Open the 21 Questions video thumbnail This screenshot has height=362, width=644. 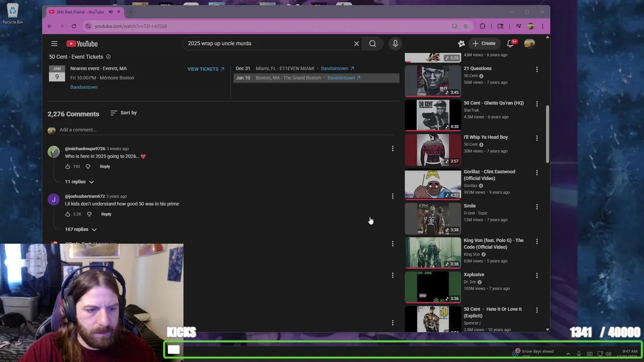pyautogui.click(x=433, y=80)
